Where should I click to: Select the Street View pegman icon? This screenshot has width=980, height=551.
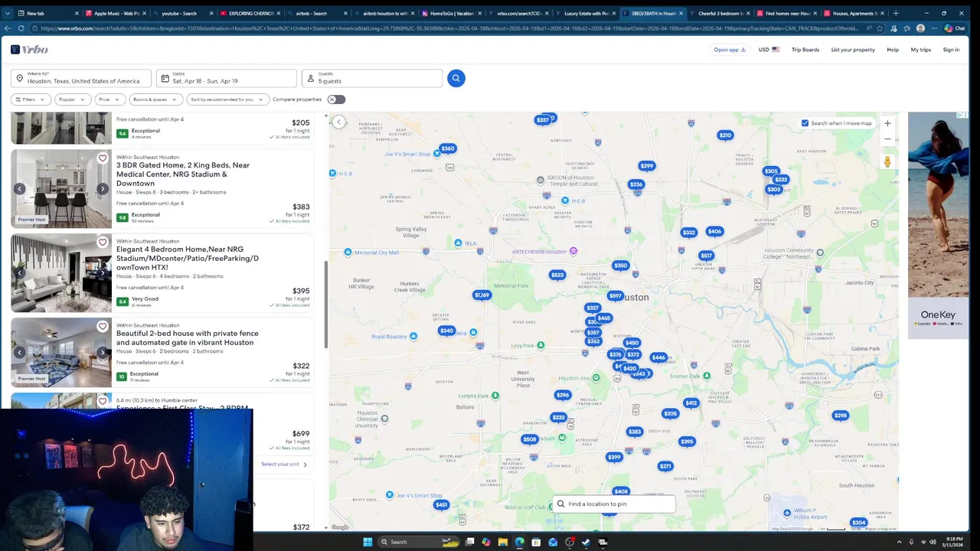tap(887, 161)
